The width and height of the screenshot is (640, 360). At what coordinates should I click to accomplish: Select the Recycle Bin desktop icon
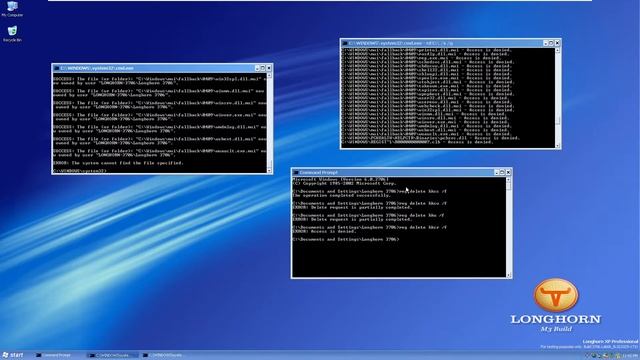pyautogui.click(x=12, y=34)
